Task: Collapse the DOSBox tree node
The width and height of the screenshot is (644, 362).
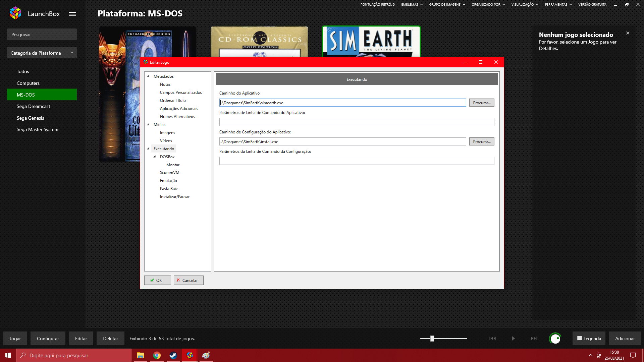Action: point(155,157)
